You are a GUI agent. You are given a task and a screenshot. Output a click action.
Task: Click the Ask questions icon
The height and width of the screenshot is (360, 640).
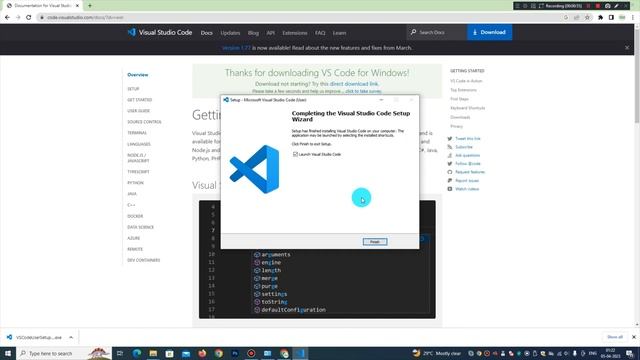450,155
